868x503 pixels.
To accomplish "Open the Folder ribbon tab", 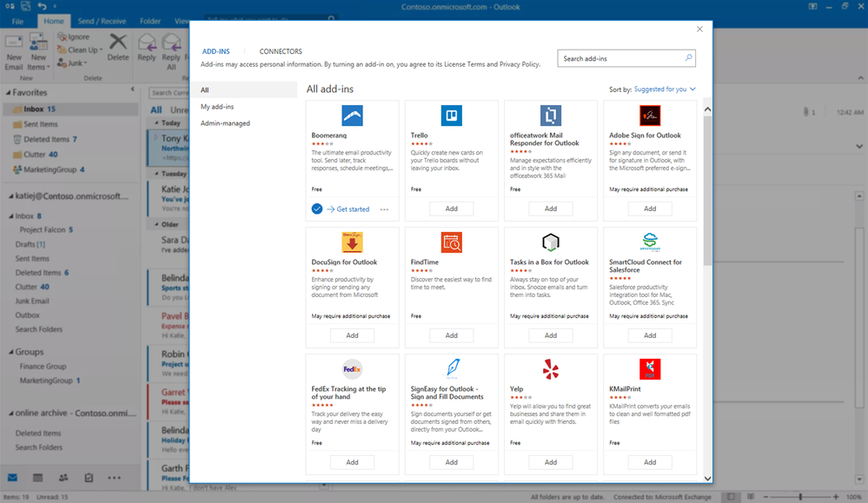I will (x=150, y=21).
